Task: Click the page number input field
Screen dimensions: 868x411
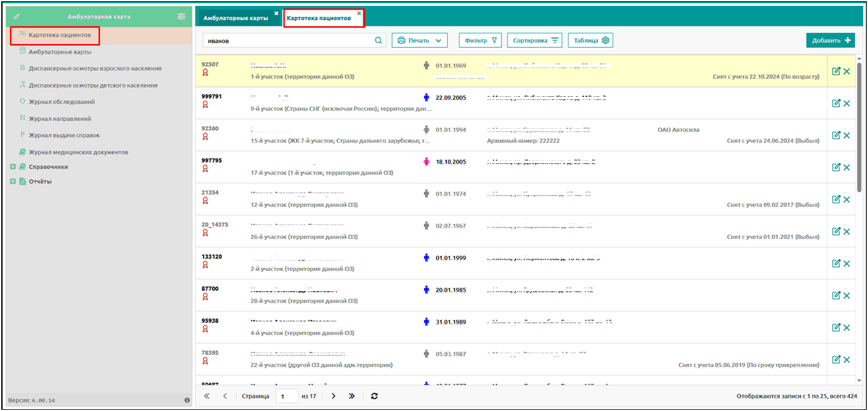Action: tap(287, 396)
